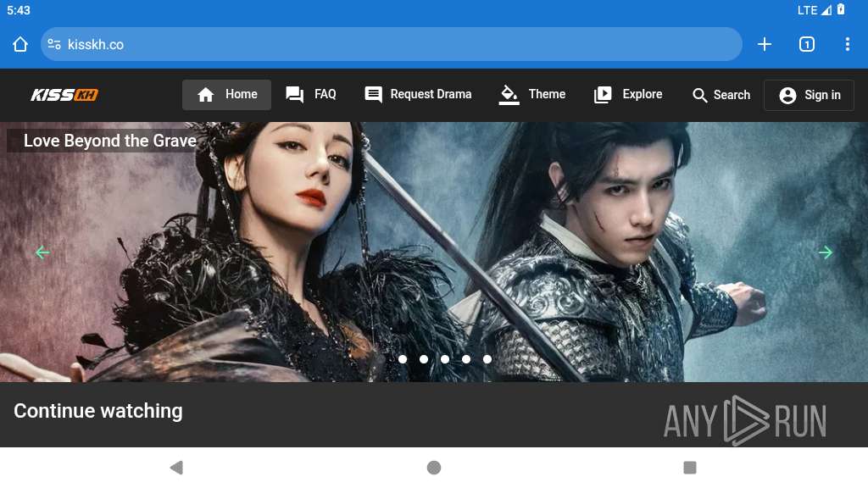Viewport: 868px width, 488px height.
Task: Open the FAQ page
Action: click(x=310, y=95)
